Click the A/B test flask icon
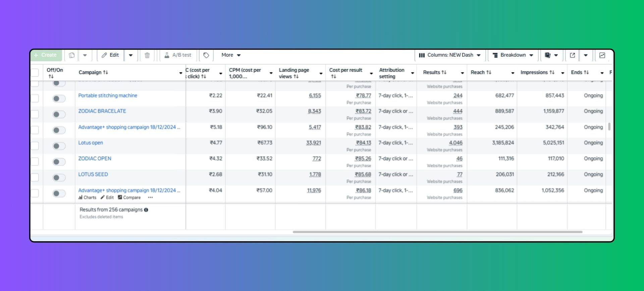 167,55
